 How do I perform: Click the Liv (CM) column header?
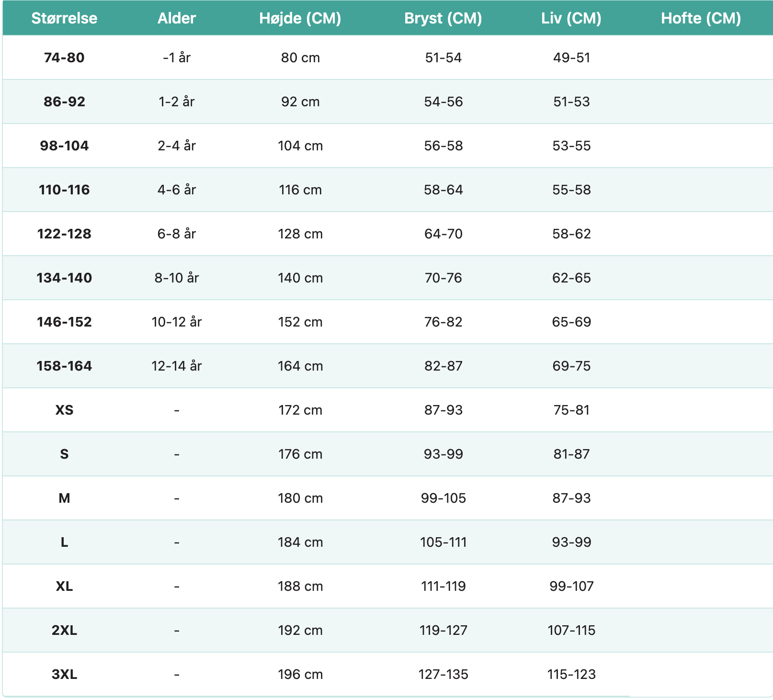pyautogui.click(x=571, y=18)
